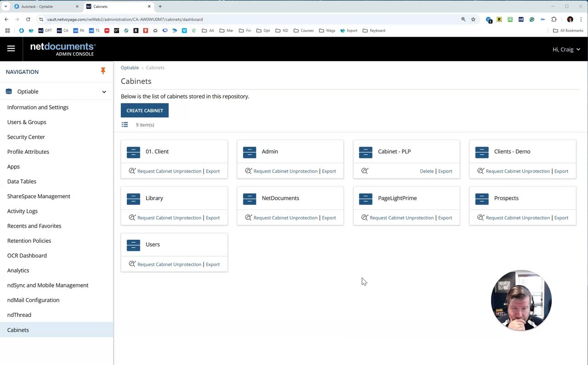The image size is (588, 365).
Task: Reload the page in Chrome
Action: tap(28, 19)
